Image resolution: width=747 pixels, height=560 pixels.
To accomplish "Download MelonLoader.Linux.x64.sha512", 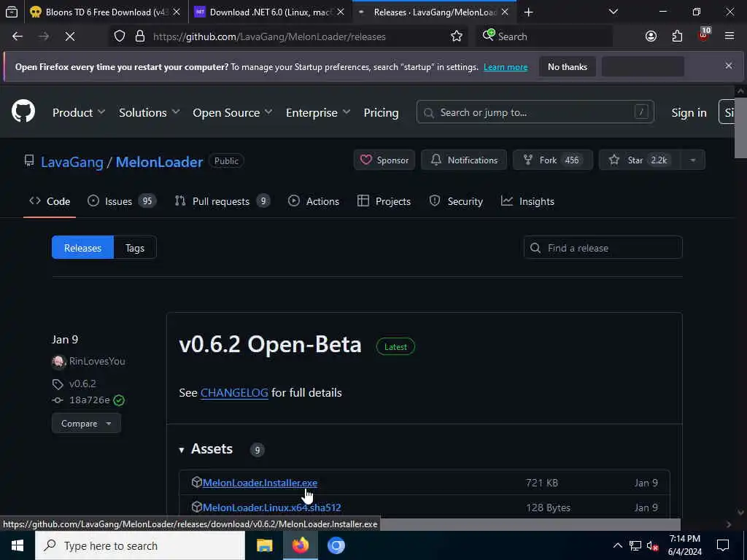I will pos(271,507).
